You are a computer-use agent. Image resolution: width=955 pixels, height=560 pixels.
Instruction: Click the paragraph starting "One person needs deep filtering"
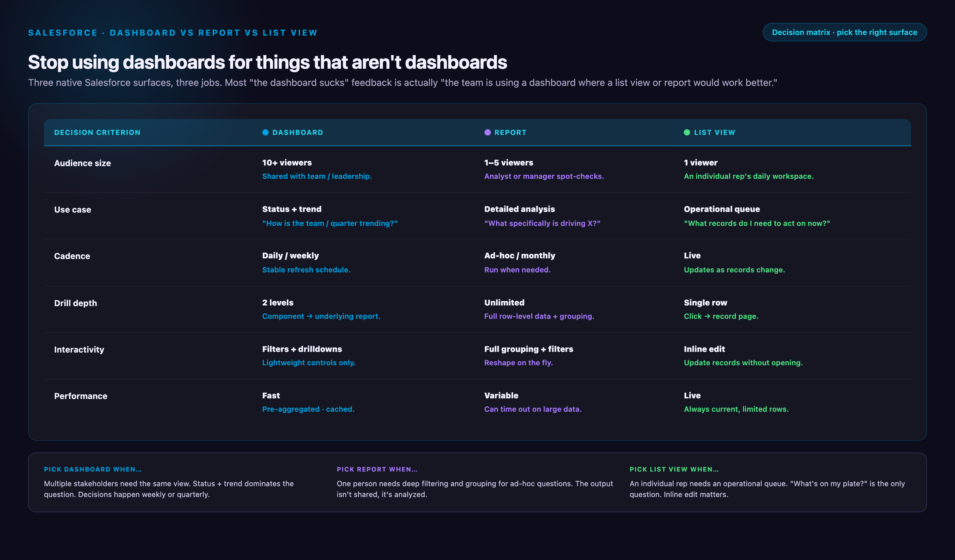pos(474,489)
